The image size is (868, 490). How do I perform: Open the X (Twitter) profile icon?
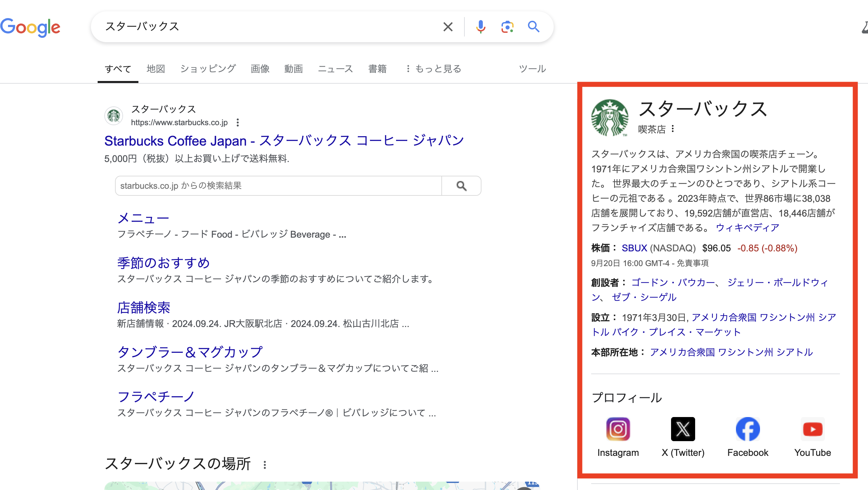683,429
